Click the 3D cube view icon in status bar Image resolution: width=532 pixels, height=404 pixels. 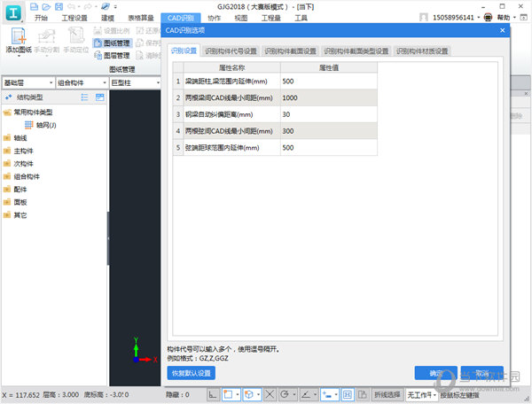[249, 394]
